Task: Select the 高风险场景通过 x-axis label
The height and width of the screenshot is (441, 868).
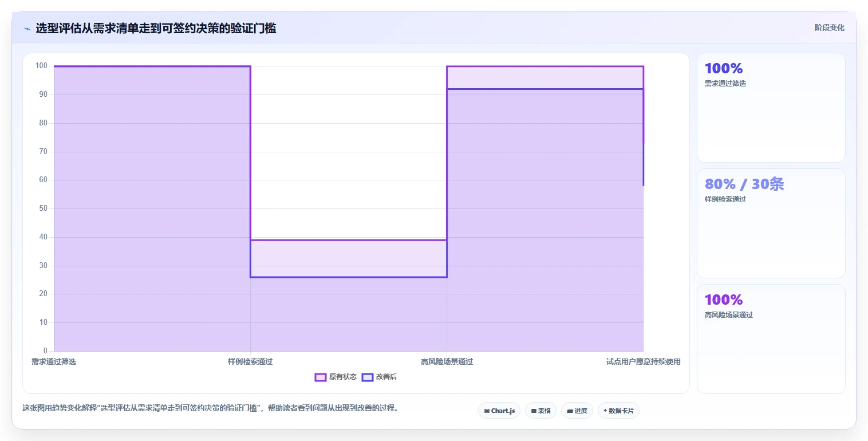Action: pos(447,361)
